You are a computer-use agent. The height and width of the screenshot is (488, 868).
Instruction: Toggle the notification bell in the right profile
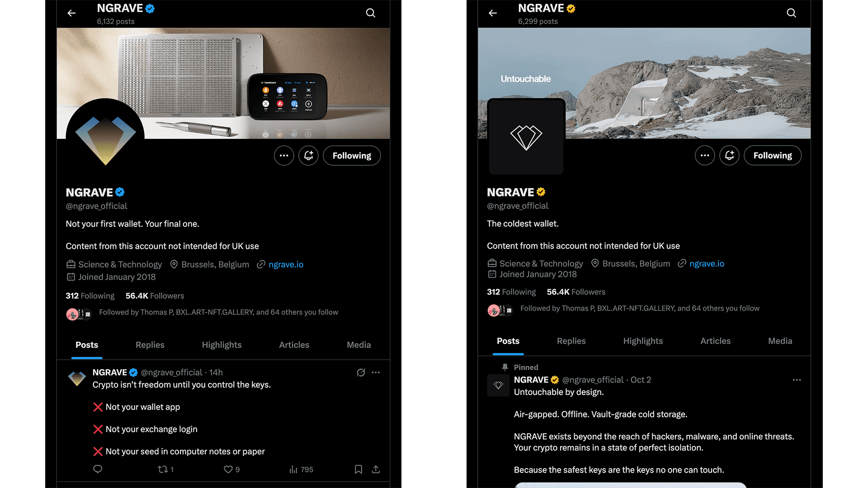pyautogui.click(x=729, y=155)
